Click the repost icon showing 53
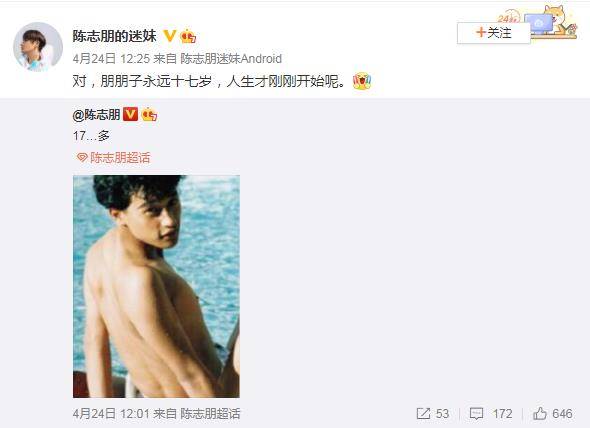The width and height of the screenshot is (590, 428). (423, 413)
